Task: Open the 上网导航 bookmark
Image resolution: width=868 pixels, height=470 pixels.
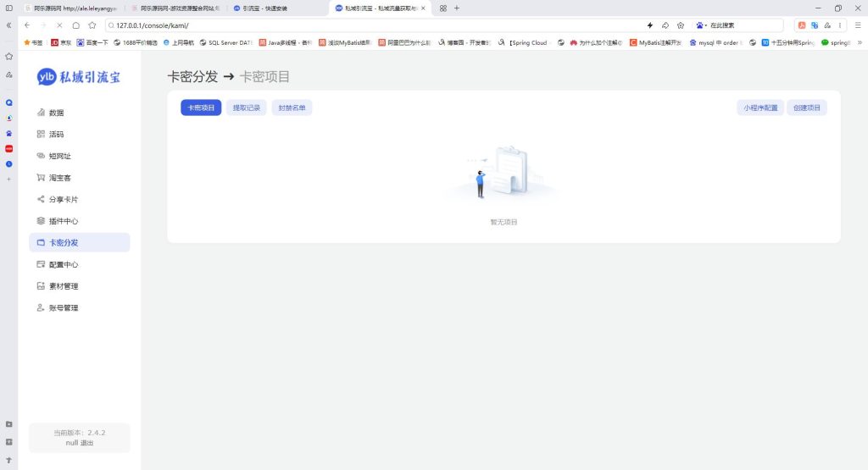Action: (x=178, y=42)
